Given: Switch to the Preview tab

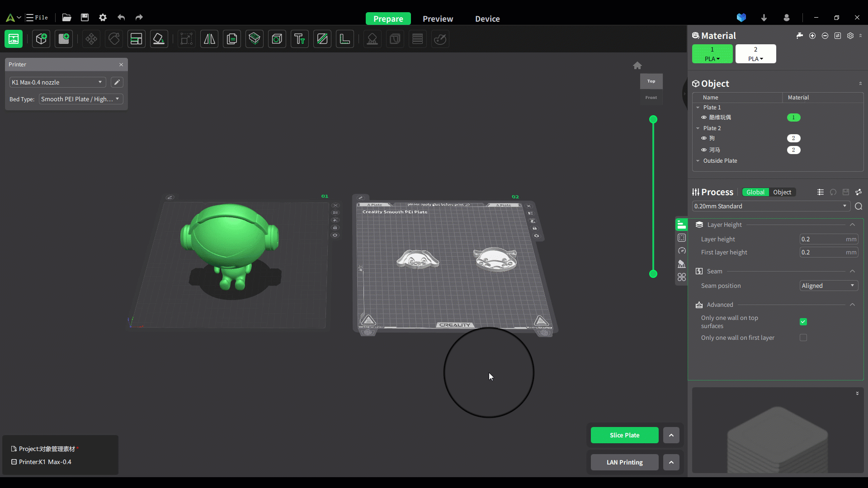Looking at the screenshot, I should (437, 19).
